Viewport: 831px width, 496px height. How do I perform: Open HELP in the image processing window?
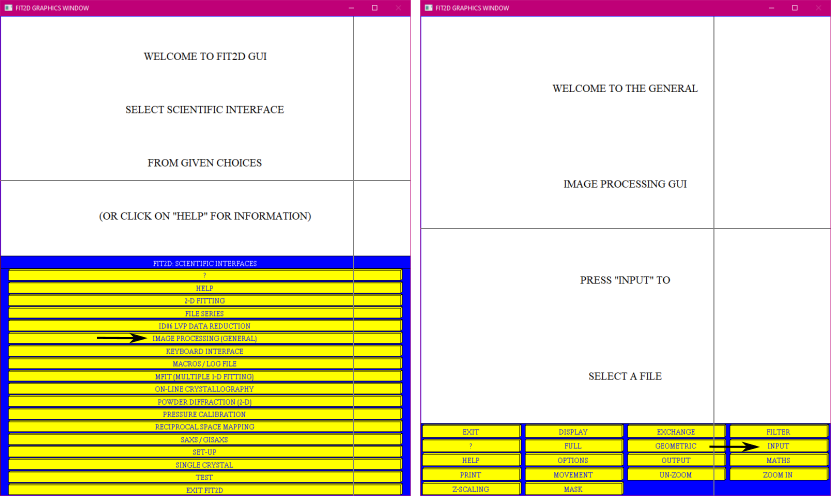pyautogui.click(x=471, y=460)
